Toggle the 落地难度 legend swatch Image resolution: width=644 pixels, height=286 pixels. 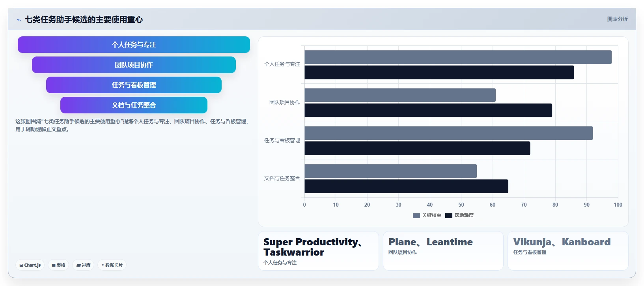click(448, 216)
